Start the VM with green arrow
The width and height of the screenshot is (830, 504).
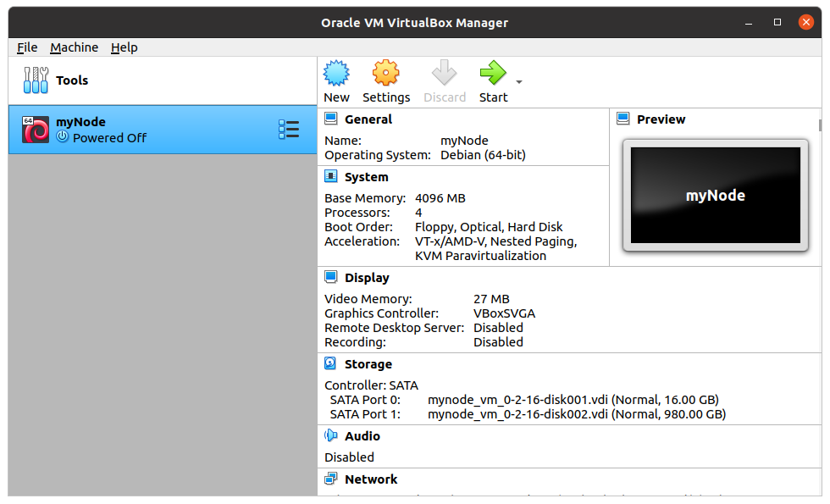pos(493,73)
